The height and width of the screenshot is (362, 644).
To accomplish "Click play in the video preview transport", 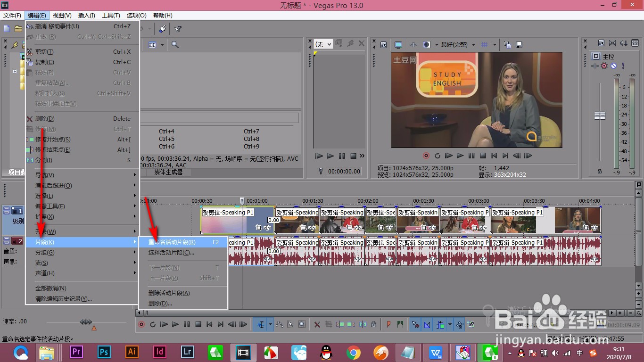I will [460, 156].
